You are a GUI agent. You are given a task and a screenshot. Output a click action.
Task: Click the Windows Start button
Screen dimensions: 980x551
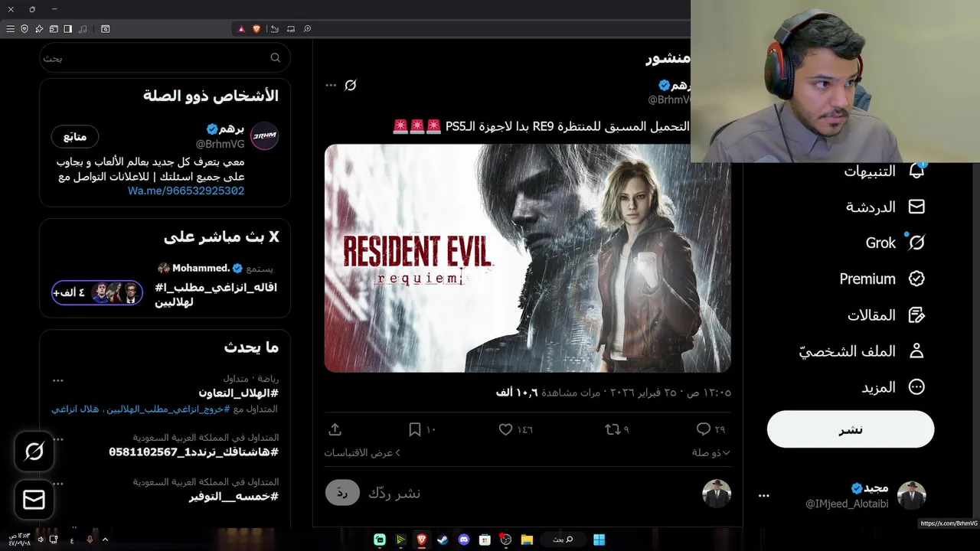coord(599,540)
